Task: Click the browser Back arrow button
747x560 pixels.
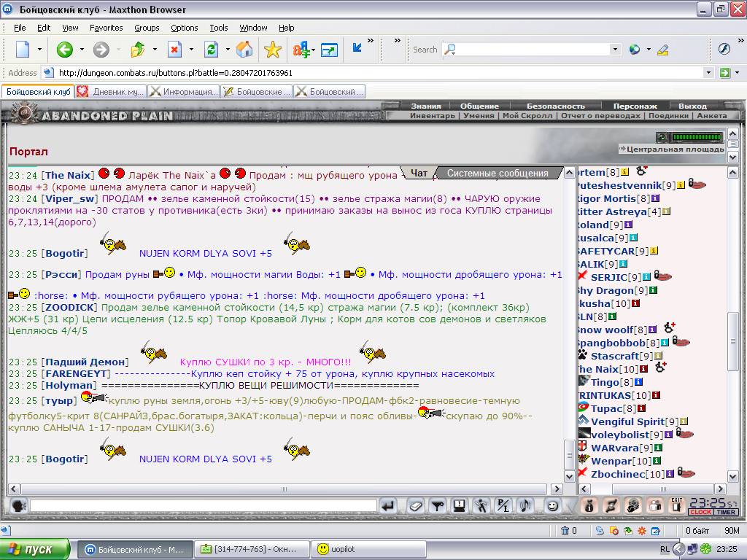Action: pos(65,50)
